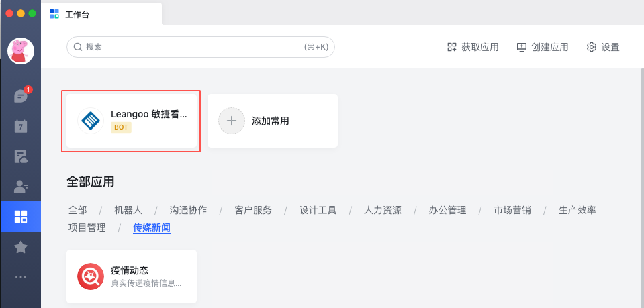Click the 获取应用 button
Image resolution: width=644 pixels, height=308 pixels.
tap(473, 47)
